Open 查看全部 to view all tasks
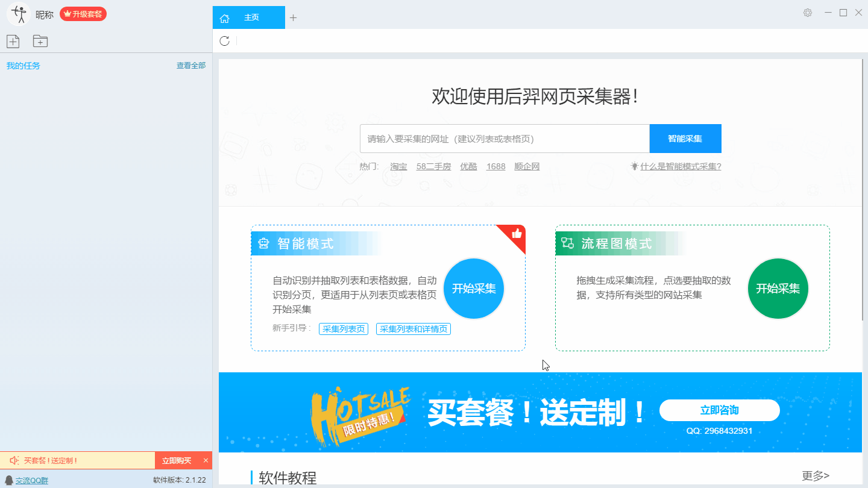 tap(190, 66)
